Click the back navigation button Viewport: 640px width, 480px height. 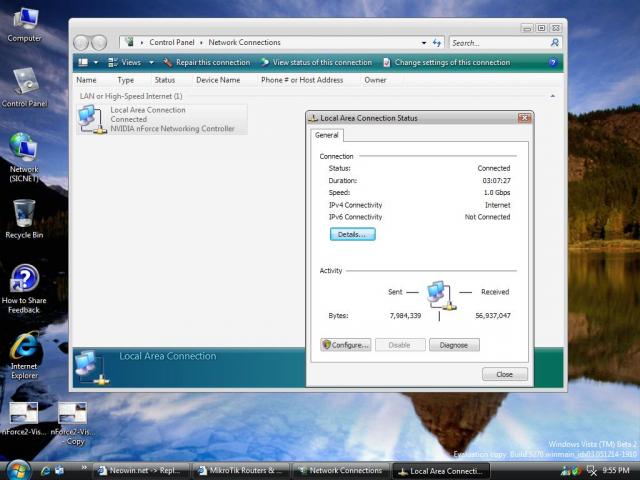(81, 42)
